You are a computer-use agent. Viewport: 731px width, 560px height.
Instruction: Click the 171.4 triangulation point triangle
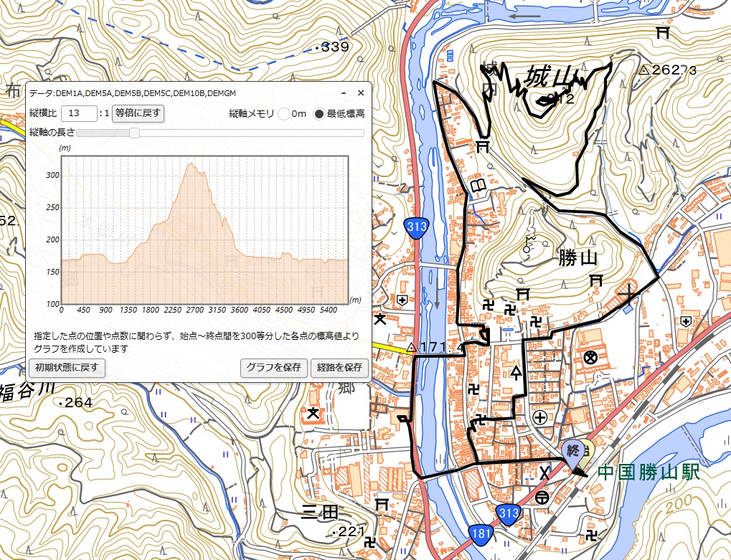[411, 348]
